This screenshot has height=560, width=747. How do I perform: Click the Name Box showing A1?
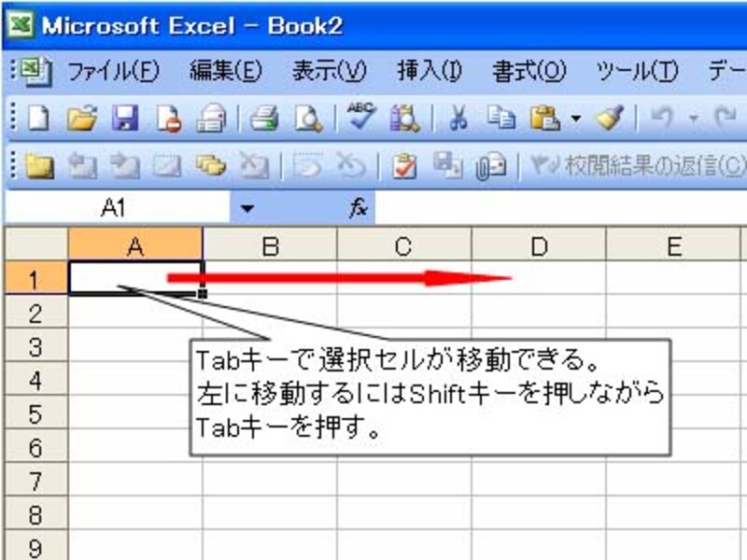click(117, 207)
